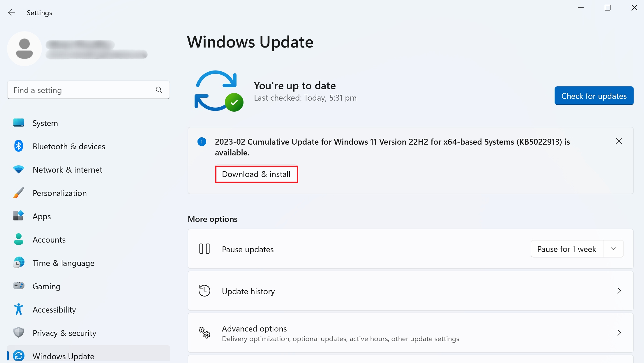Dismiss the cumulative update notification

[x=619, y=141]
